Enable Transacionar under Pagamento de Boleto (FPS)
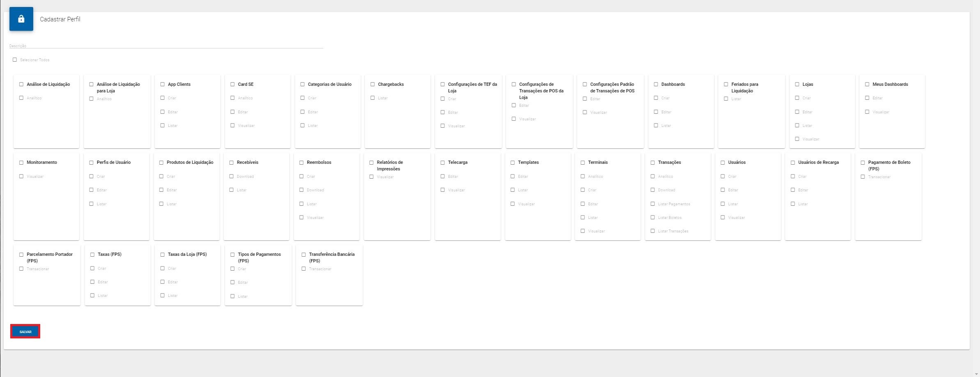Image resolution: width=980 pixels, height=377 pixels. tap(863, 177)
